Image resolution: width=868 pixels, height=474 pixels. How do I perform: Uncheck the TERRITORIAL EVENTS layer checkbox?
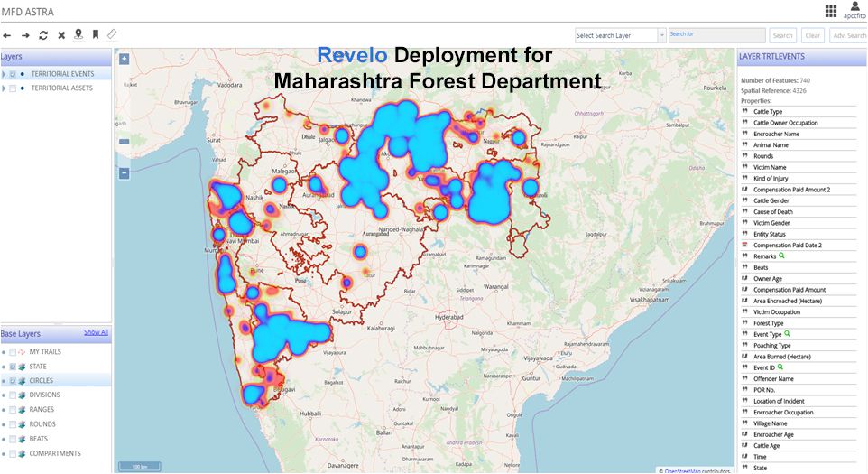(x=13, y=74)
